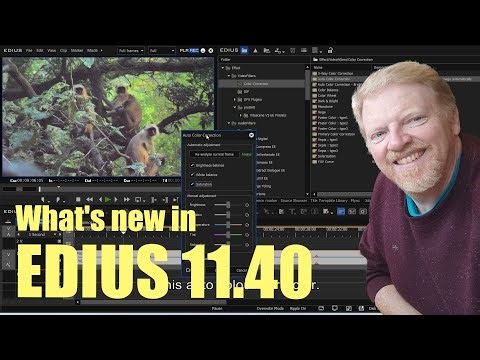Click the play button in the player

tap(108, 200)
